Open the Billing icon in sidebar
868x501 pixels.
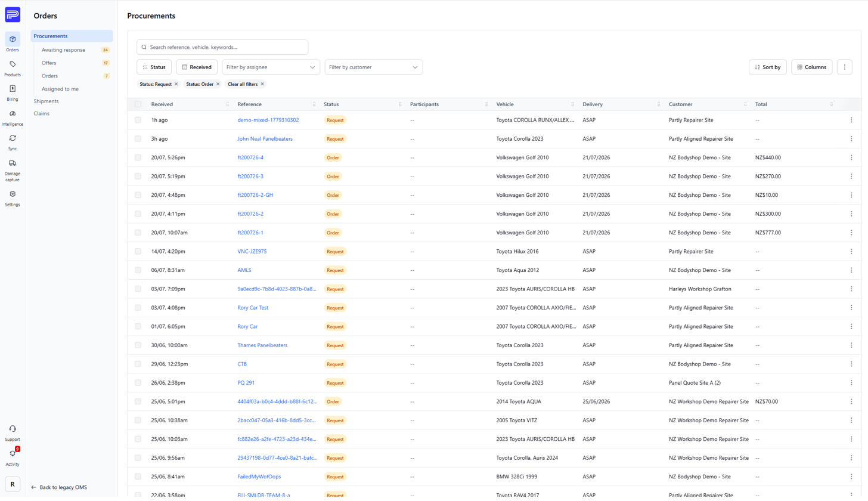[x=13, y=92]
